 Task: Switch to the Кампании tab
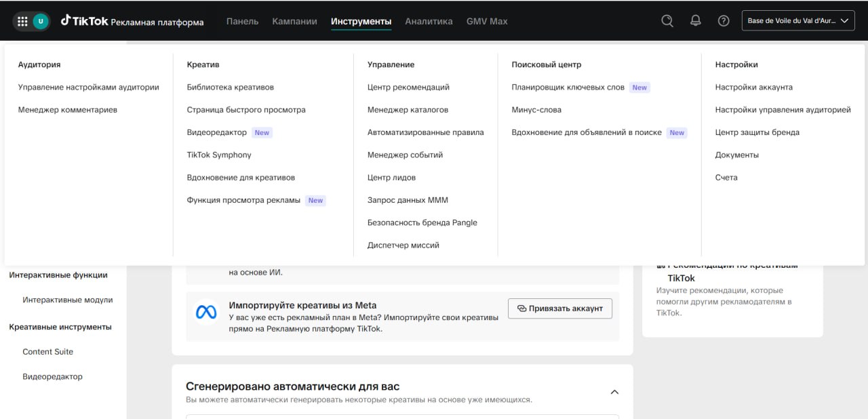294,21
